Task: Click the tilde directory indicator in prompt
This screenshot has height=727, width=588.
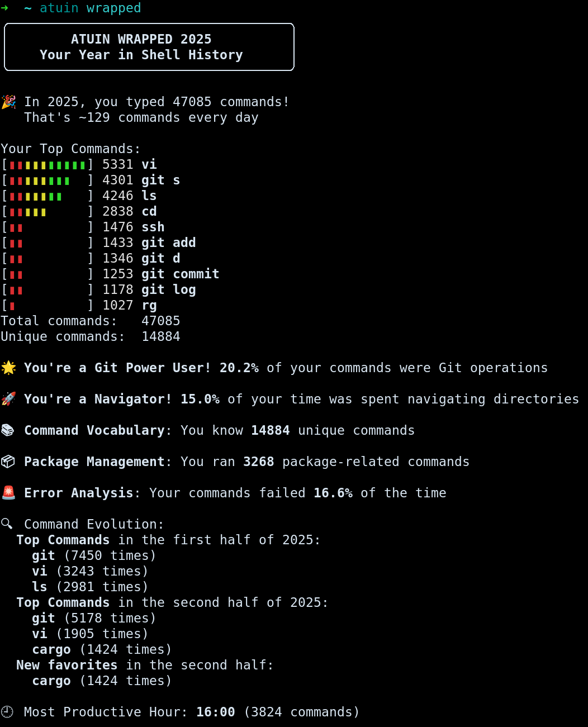Action: [x=27, y=8]
